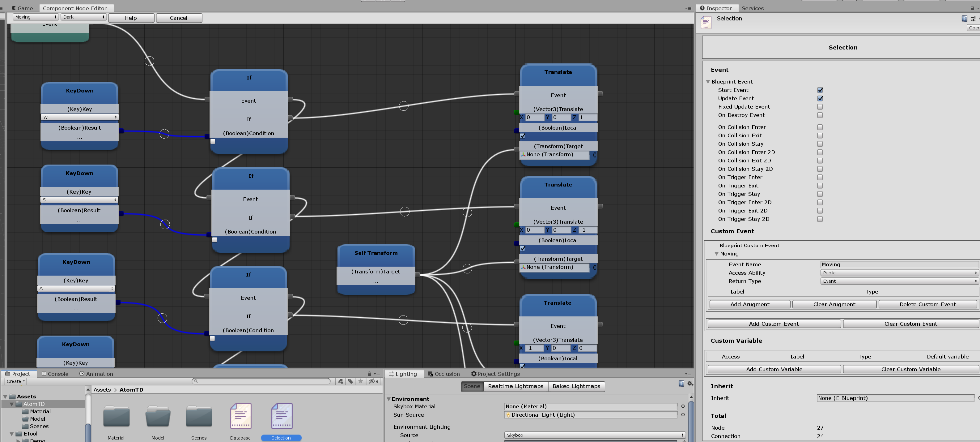Open Lighting panel help book icon
Image resolution: width=980 pixels, height=442 pixels.
pyautogui.click(x=681, y=384)
